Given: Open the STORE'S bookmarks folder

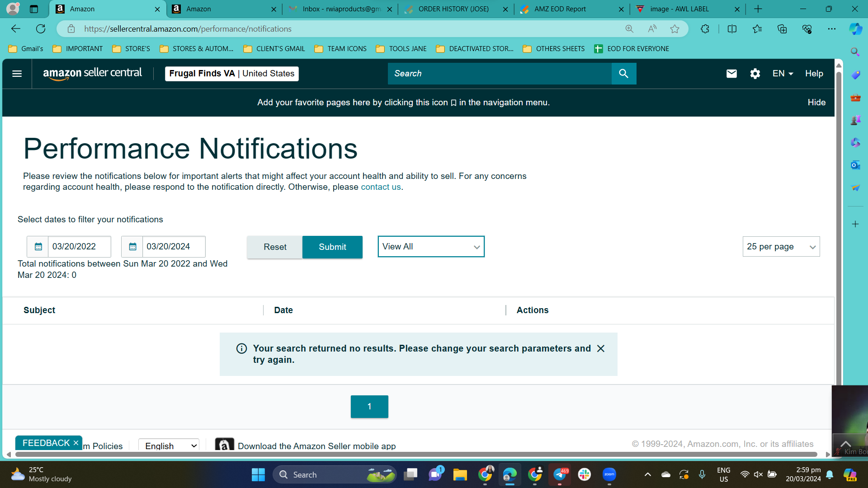Looking at the screenshot, I should point(131,49).
